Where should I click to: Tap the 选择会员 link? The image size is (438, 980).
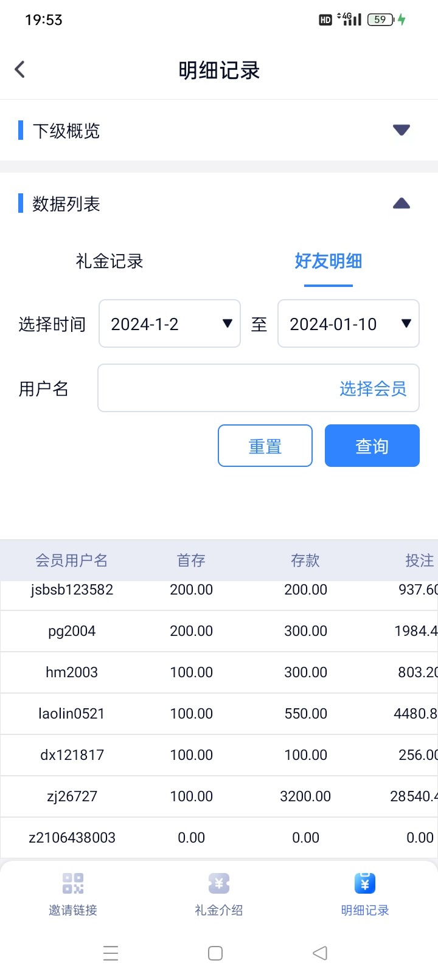(x=372, y=388)
